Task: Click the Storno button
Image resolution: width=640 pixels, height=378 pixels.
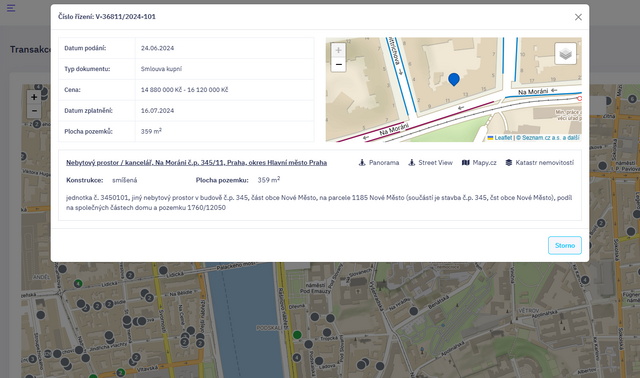Action: tap(564, 245)
